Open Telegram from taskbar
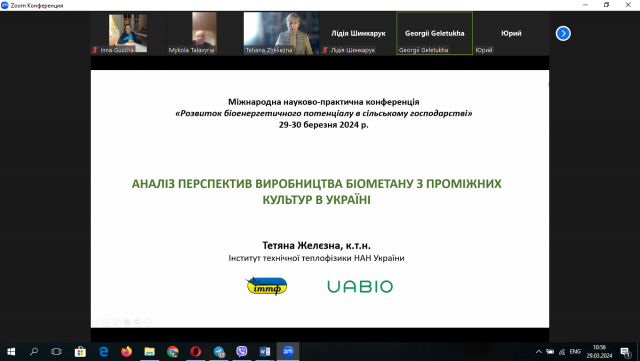This screenshot has width=640, height=361. point(219,352)
